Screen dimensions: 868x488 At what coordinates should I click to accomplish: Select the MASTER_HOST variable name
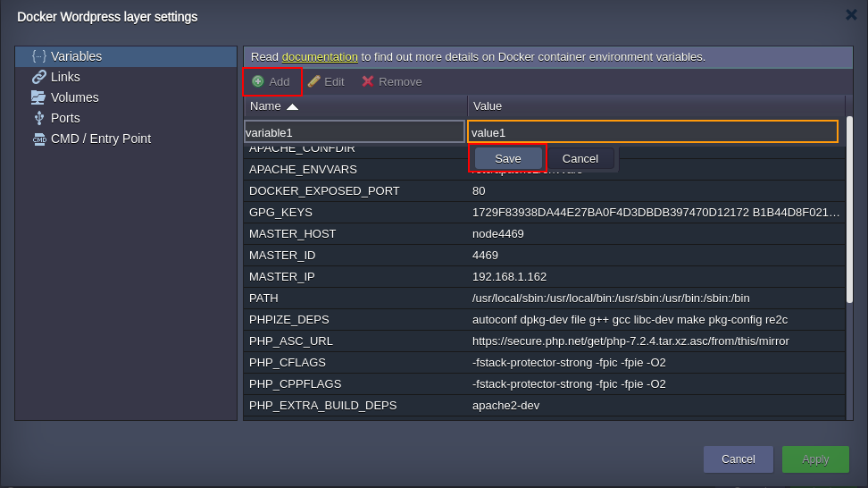pos(292,234)
